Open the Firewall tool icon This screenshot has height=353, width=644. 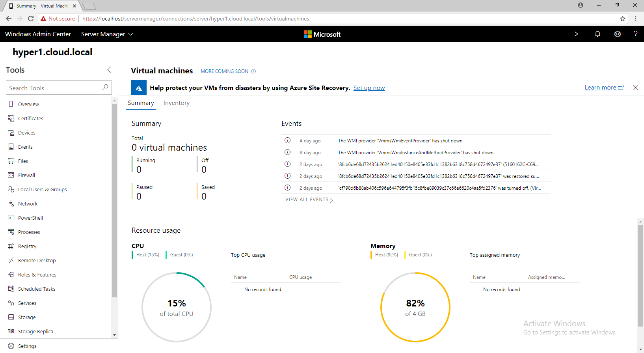[x=11, y=175]
